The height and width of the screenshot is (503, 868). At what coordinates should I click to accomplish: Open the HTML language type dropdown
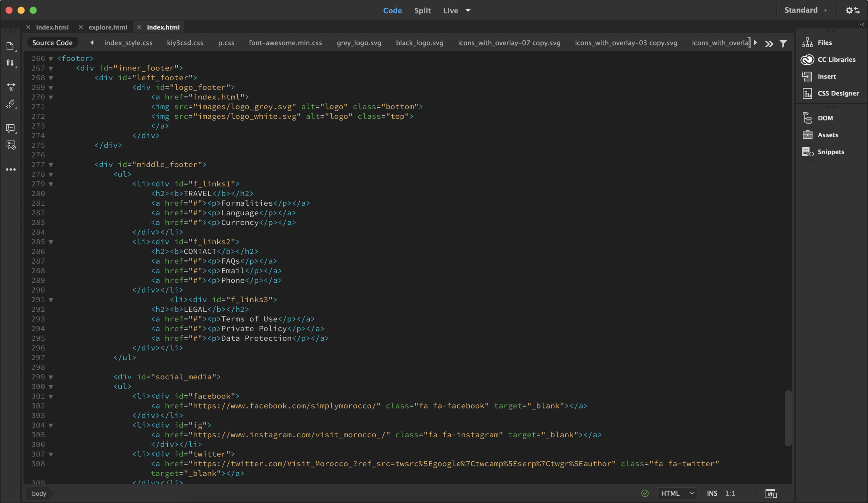[677, 493]
